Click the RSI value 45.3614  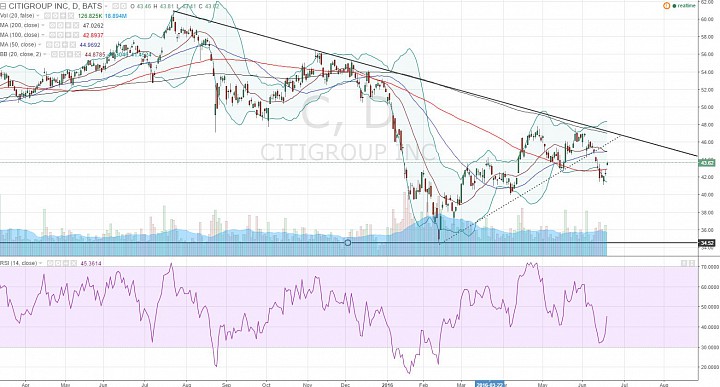point(91,263)
